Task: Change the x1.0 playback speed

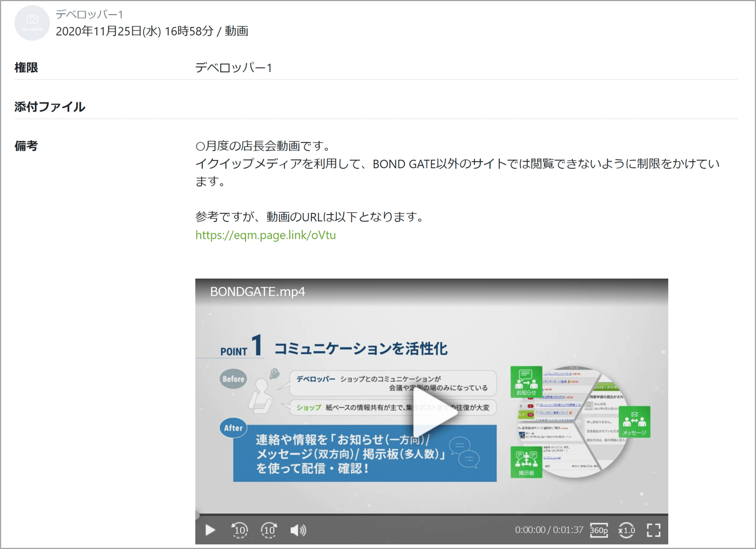Action: click(626, 530)
